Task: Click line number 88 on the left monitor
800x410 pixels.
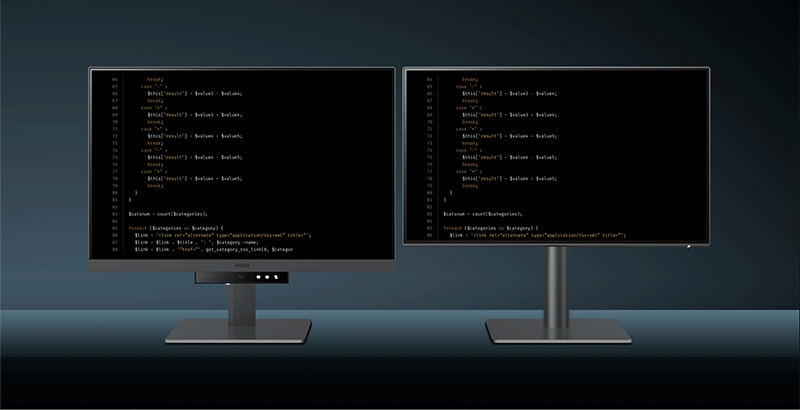Action: pos(115,249)
